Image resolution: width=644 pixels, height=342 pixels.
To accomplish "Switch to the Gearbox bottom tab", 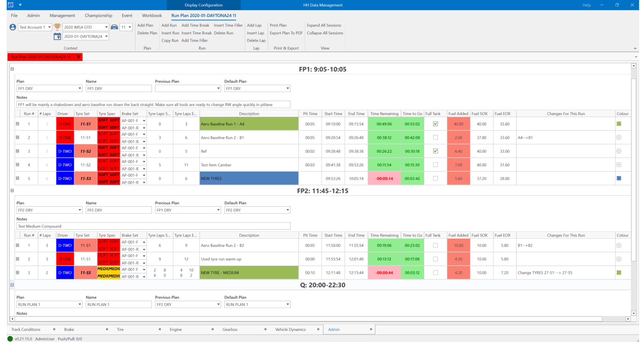I will point(230,329).
